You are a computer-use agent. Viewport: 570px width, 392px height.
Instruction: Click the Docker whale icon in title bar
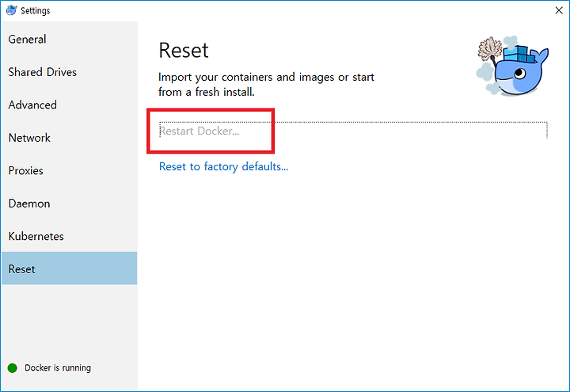pos(11,10)
